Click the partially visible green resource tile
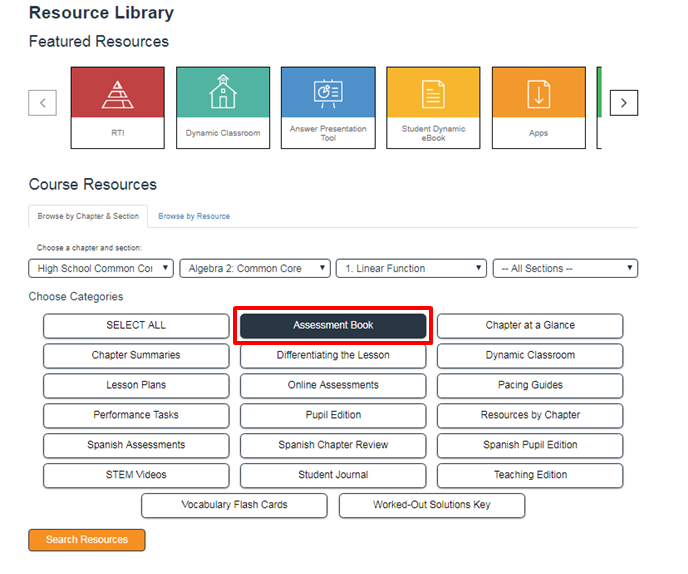 (599, 108)
